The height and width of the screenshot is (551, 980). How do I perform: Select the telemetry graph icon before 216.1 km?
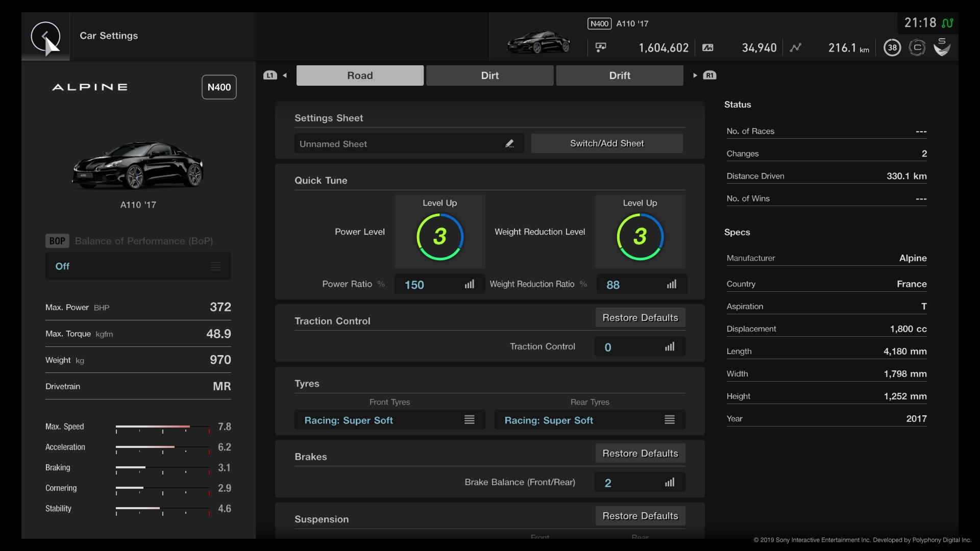796,47
